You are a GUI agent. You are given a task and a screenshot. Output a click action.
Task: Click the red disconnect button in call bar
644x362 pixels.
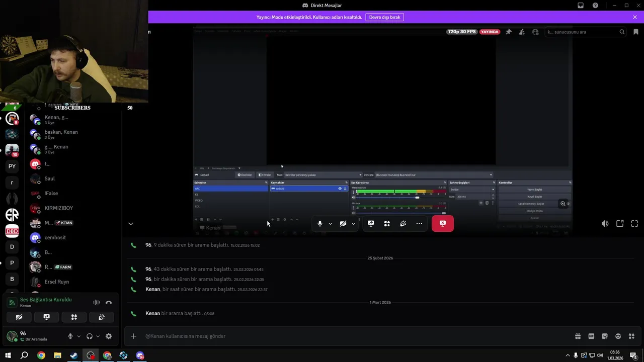coord(443,224)
